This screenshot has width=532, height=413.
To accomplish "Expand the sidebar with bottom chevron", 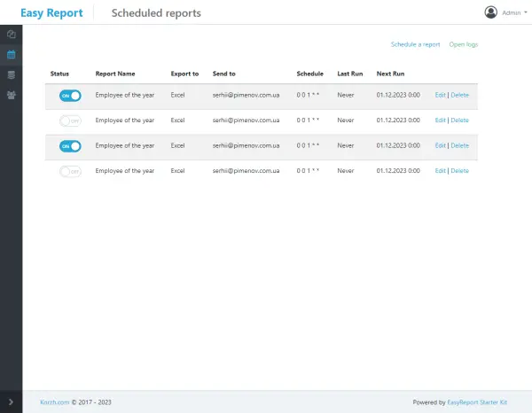I will click(x=11, y=402).
